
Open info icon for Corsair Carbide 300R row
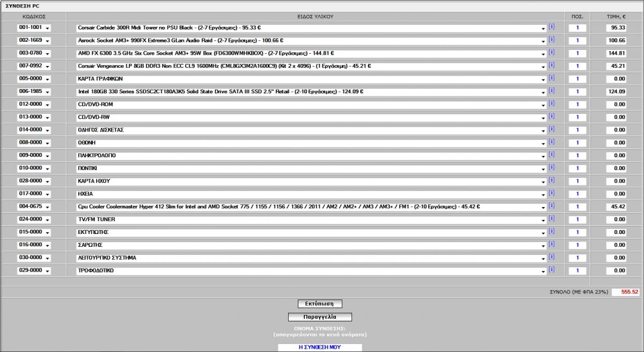click(x=551, y=26)
